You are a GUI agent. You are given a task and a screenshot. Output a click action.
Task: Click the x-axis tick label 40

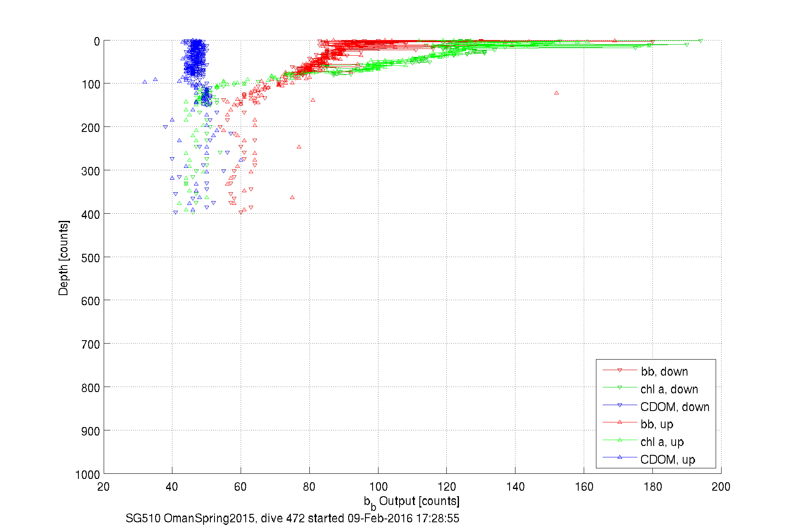tap(172, 487)
